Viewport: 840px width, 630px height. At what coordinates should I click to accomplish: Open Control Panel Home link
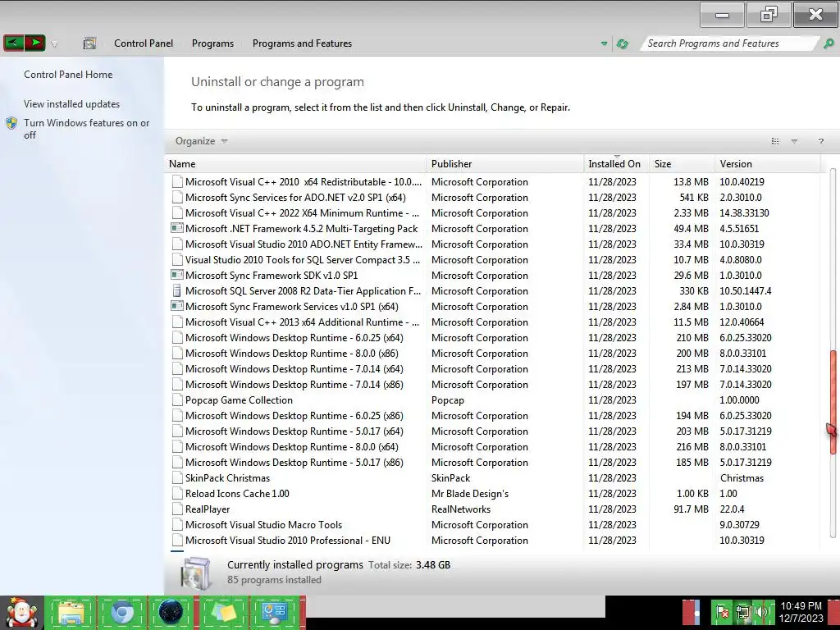pos(68,75)
